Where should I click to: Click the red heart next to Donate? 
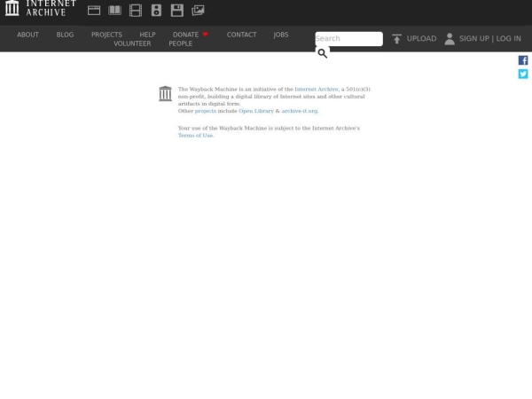(205, 35)
